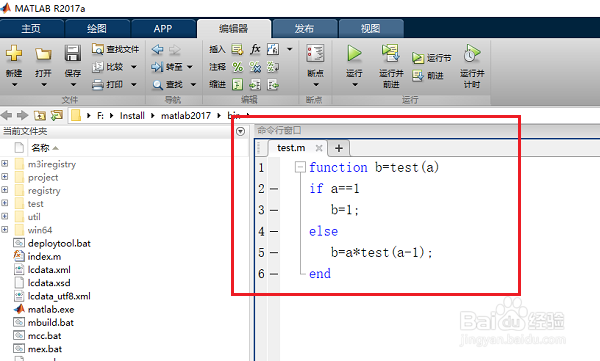Image resolution: width=600 pixels, height=361 pixels.
Task: Click the New (新建) file icon
Action: 14,53
